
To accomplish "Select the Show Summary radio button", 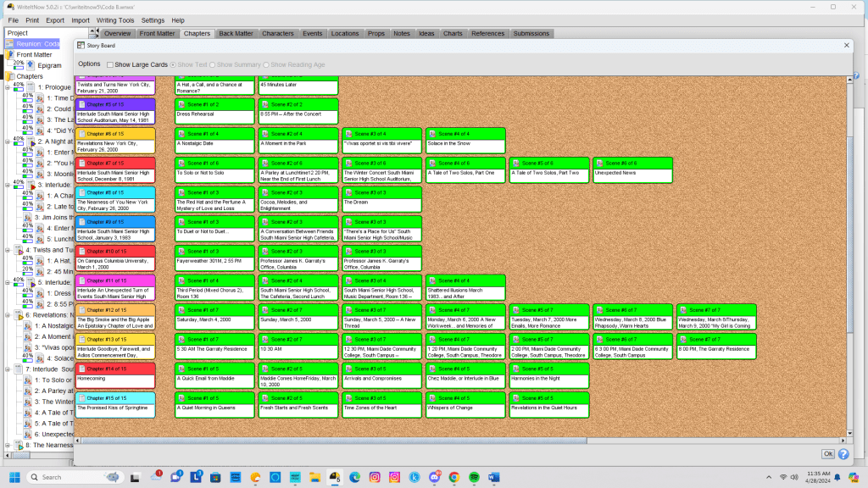I will [x=213, y=64].
